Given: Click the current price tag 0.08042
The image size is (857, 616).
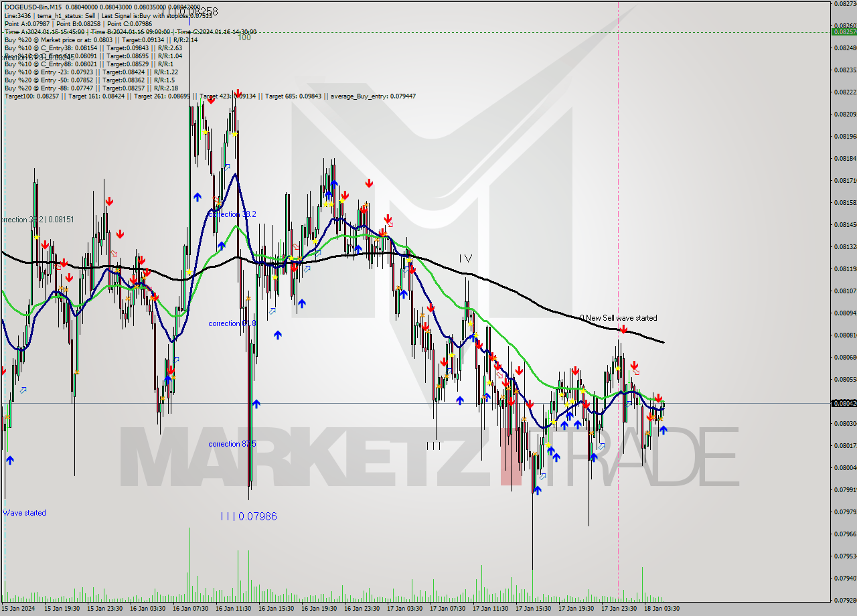Looking at the screenshot, I should [x=844, y=403].
